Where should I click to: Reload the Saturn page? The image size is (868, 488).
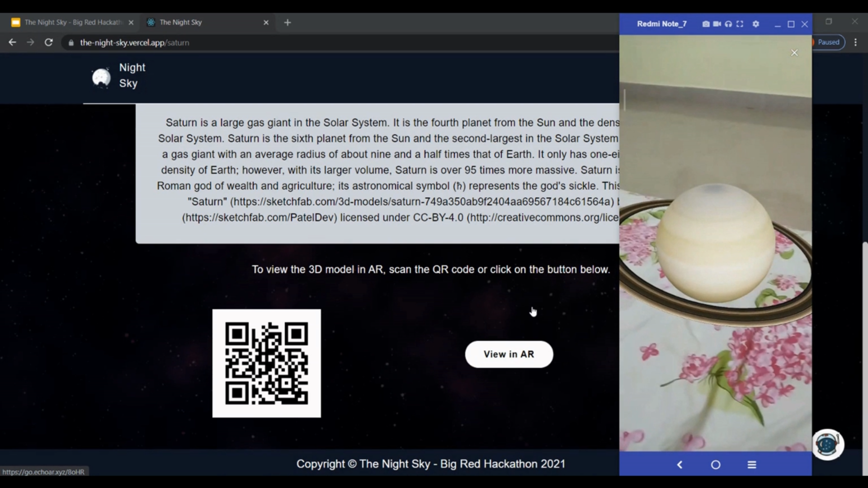coord(49,42)
